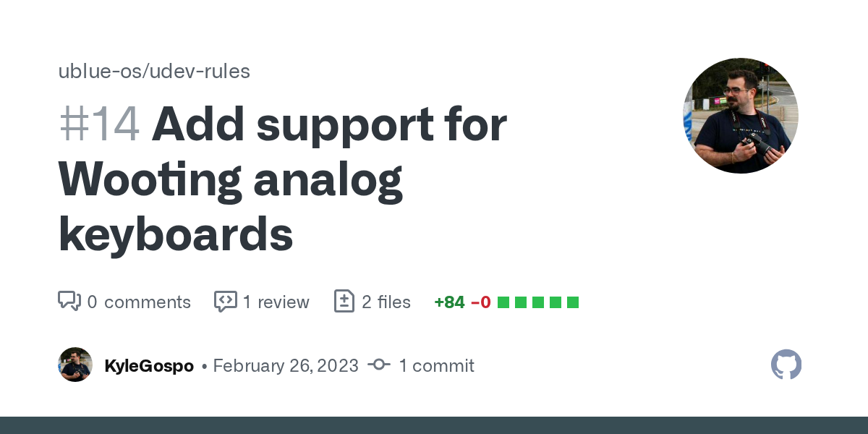This screenshot has width=868, height=434.
Task: Select the 2 files label
Action: coord(386,302)
